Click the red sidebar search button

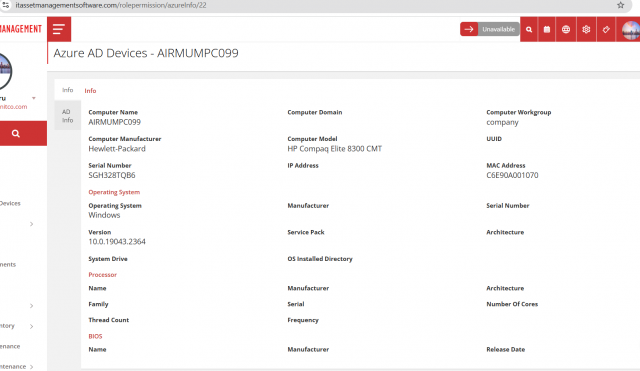click(x=16, y=133)
